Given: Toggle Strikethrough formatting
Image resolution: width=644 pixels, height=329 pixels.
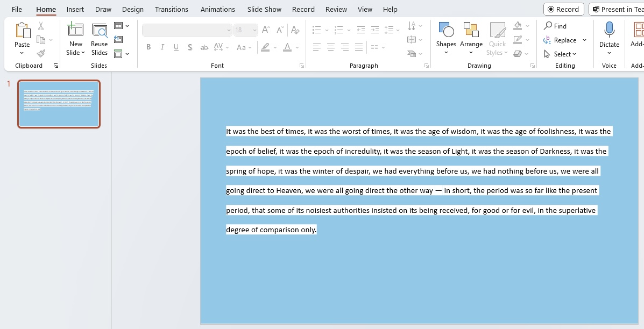Looking at the screenshot, I should point(204,47).
